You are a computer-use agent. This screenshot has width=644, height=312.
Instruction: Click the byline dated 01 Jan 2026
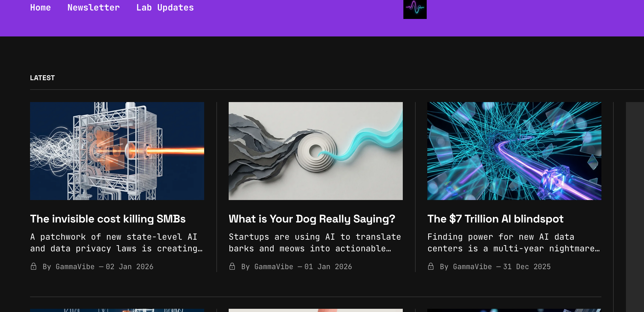coord(297,267)
